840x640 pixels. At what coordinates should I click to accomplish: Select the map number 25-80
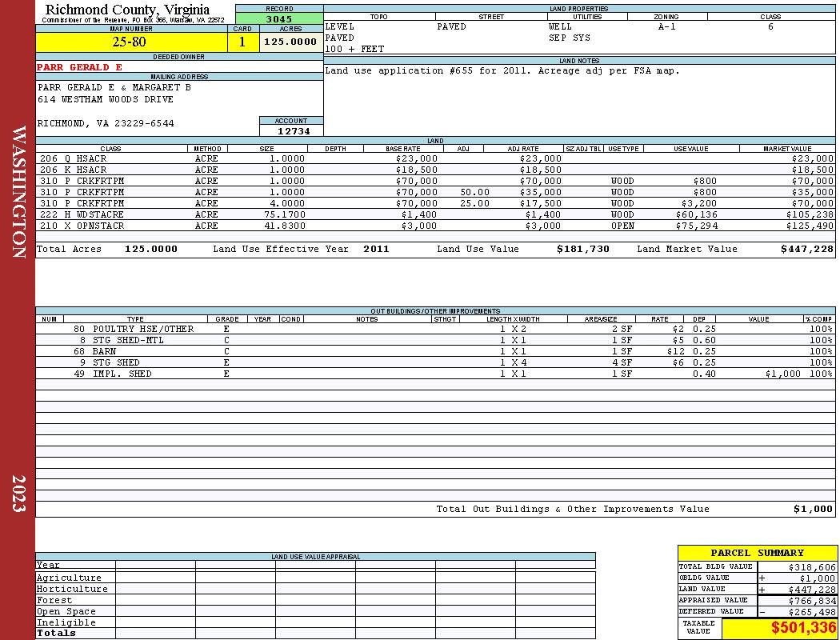click(129, 42)
